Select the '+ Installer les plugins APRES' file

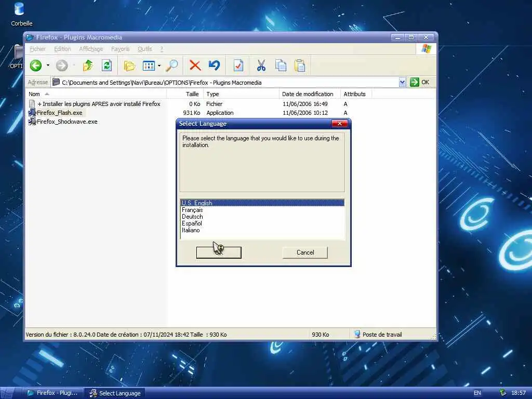[x=99, y=104]
